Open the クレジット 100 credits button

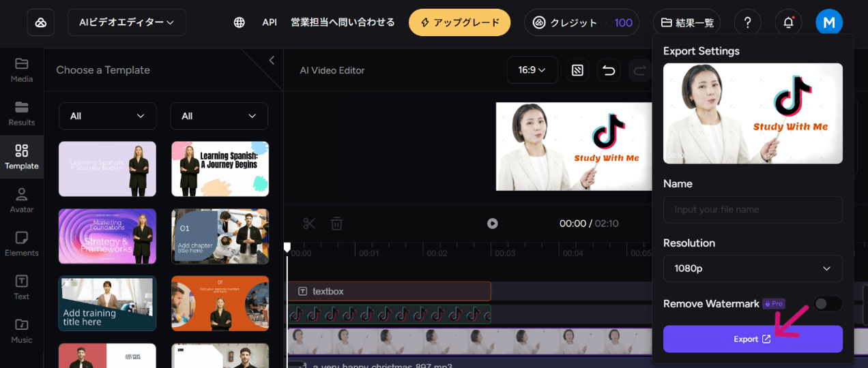pyautogui.click(x=581, y=22)
